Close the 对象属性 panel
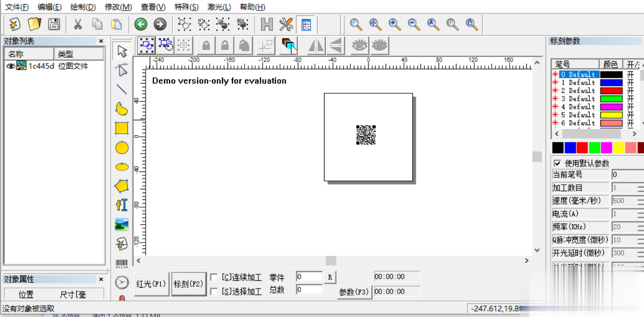Screen dimensions: 644x317 [101, 279]
